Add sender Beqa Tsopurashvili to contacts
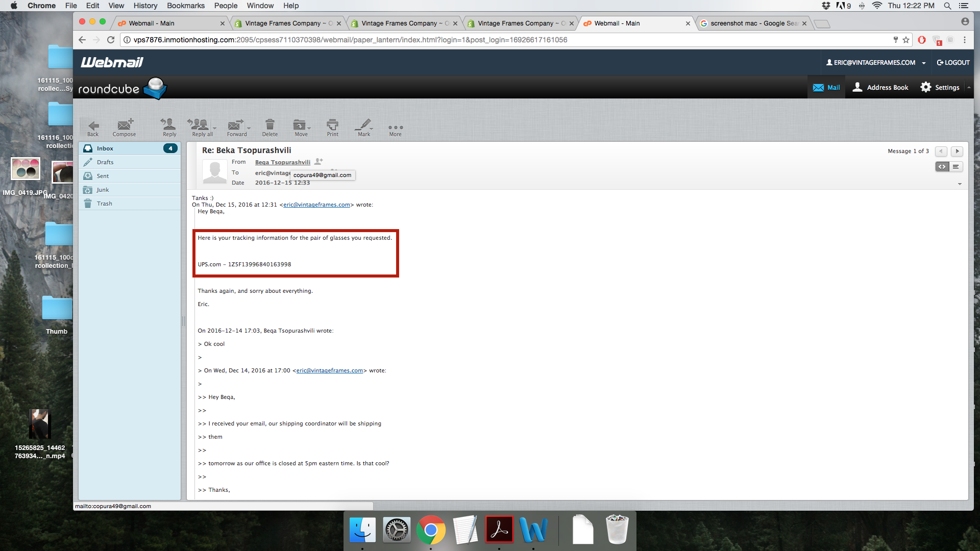This screenshot has height=551, width=980. pyautogui.click(x=319, y=162)
